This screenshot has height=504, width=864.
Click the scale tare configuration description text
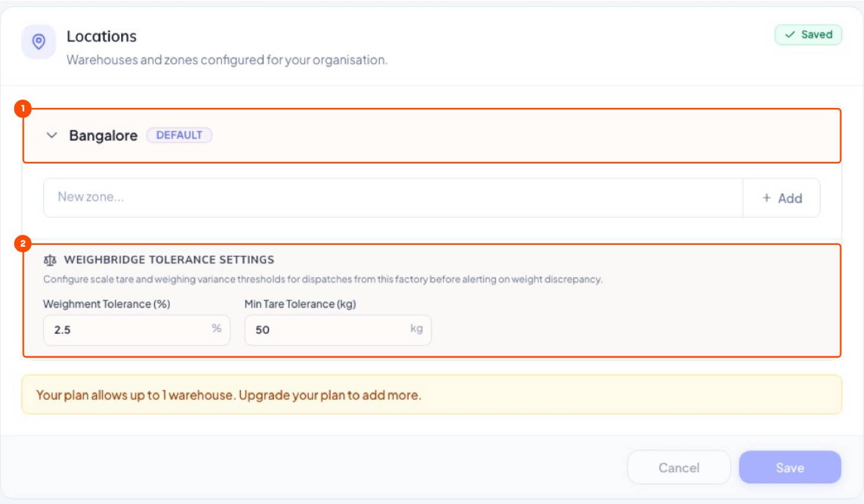(x=323, y=279)
